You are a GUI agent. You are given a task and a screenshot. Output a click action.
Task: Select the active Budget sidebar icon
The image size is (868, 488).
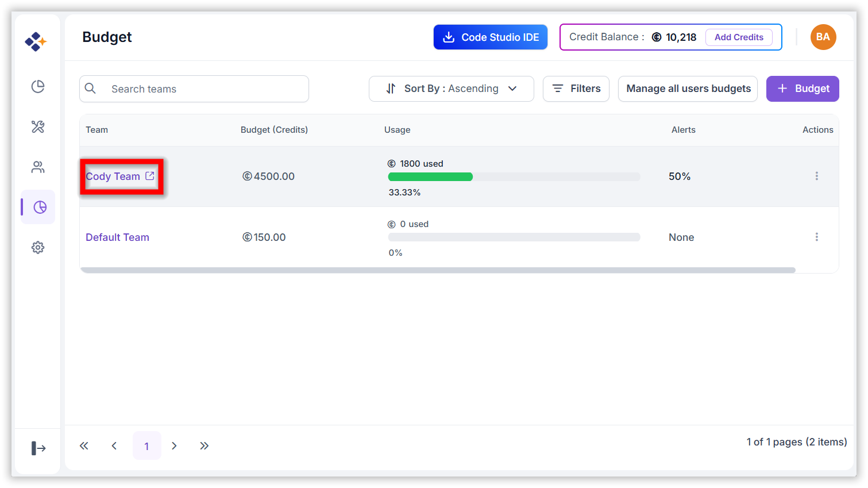tap(40, 207)
